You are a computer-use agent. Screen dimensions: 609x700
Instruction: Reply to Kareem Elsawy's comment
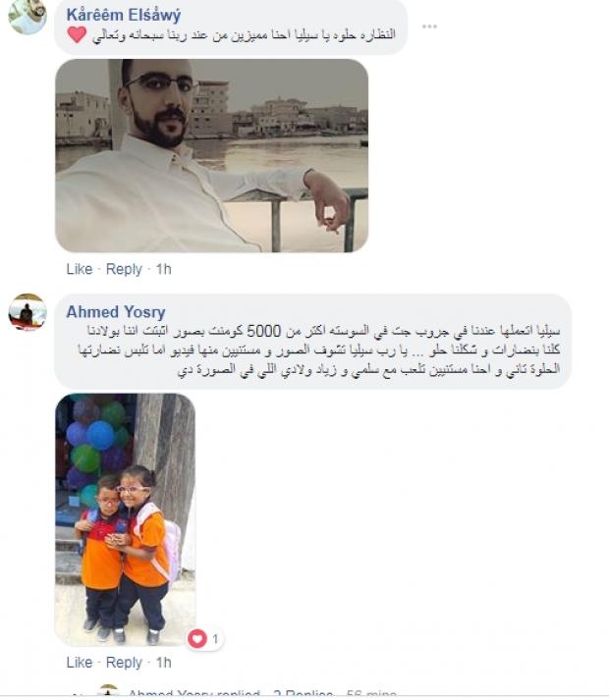click(124, 269)
